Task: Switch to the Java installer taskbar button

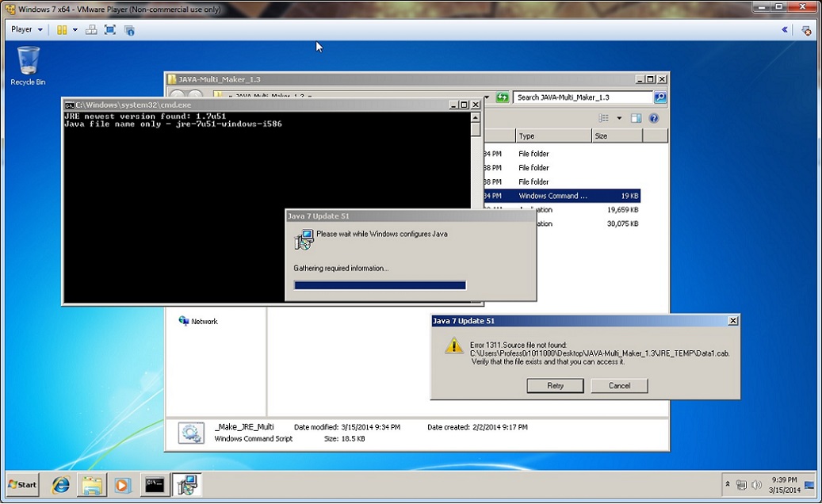Action: (187, 485)
